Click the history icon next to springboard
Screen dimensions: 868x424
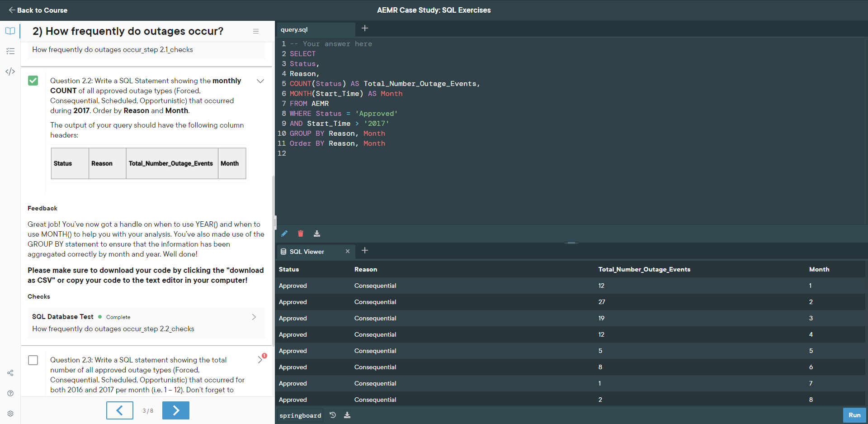(333, 415)
